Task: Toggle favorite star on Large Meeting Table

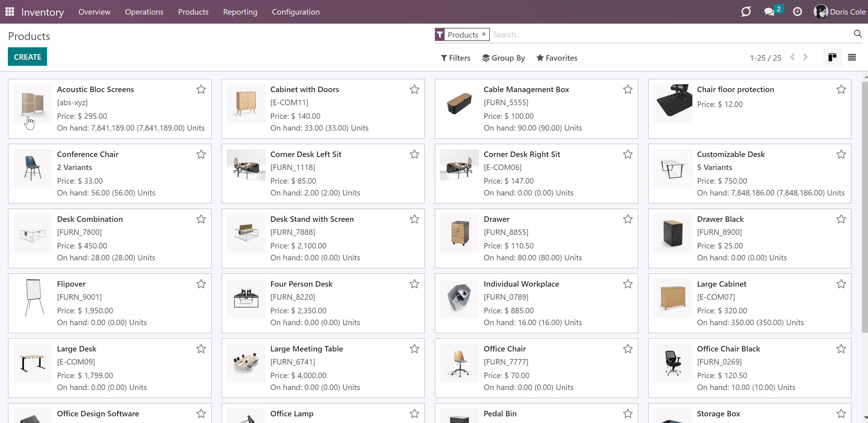Action: tap(415, 349)
